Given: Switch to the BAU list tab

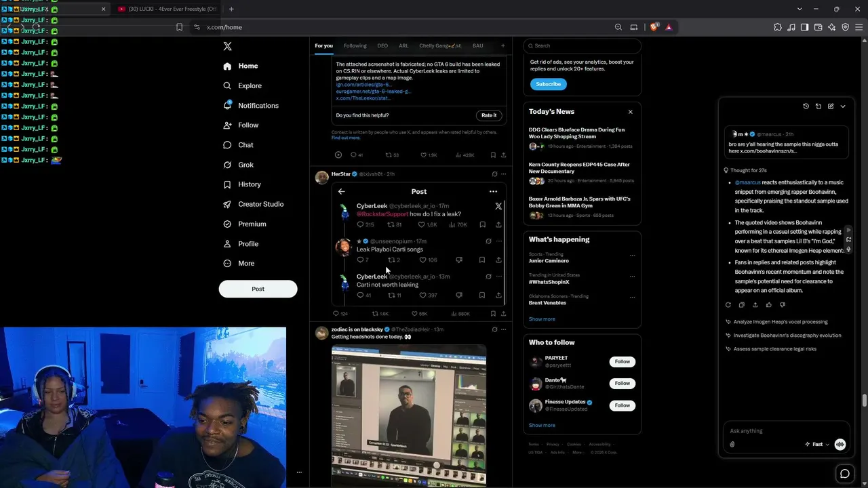Looking at the screenshot, I should (x=478, y=46).
